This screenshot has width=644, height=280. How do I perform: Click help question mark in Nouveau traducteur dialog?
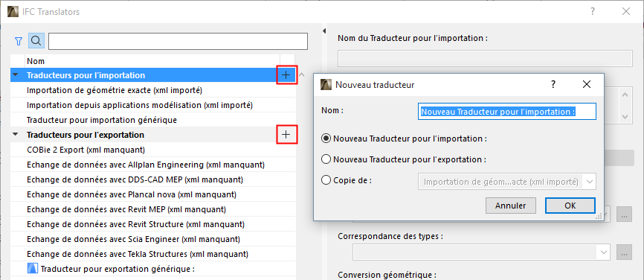pos(553,84)
